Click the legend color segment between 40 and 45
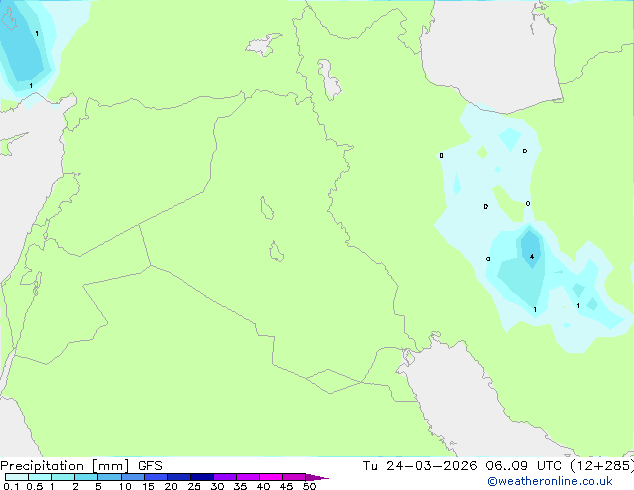 271,477
